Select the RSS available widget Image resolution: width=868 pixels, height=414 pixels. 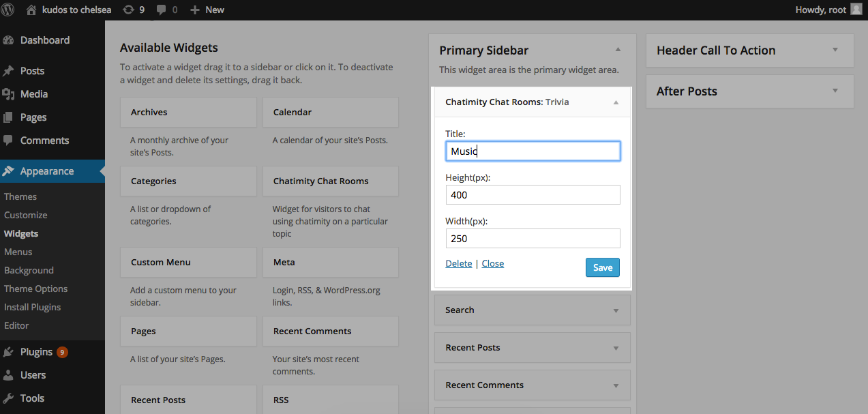click(331, 400)
